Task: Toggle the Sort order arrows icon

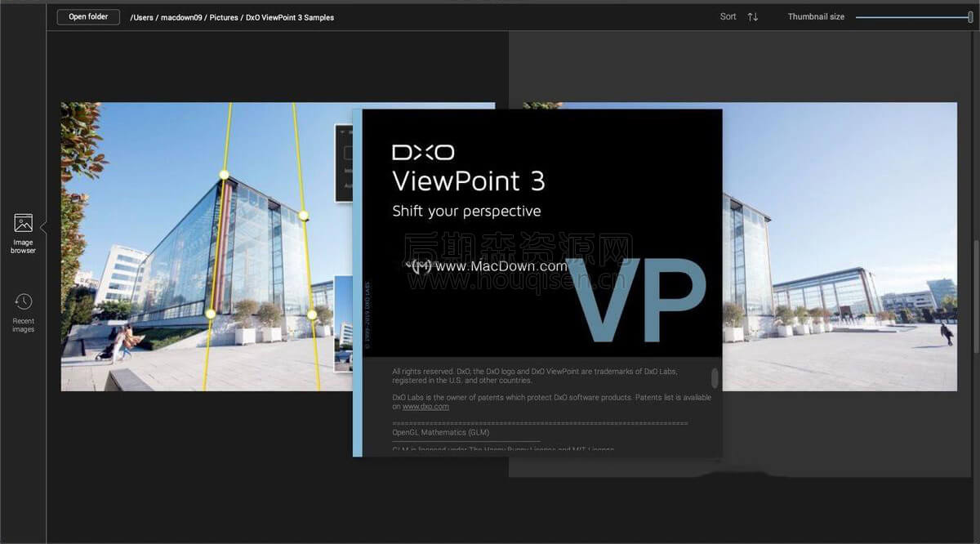Action: coord(753,16)
